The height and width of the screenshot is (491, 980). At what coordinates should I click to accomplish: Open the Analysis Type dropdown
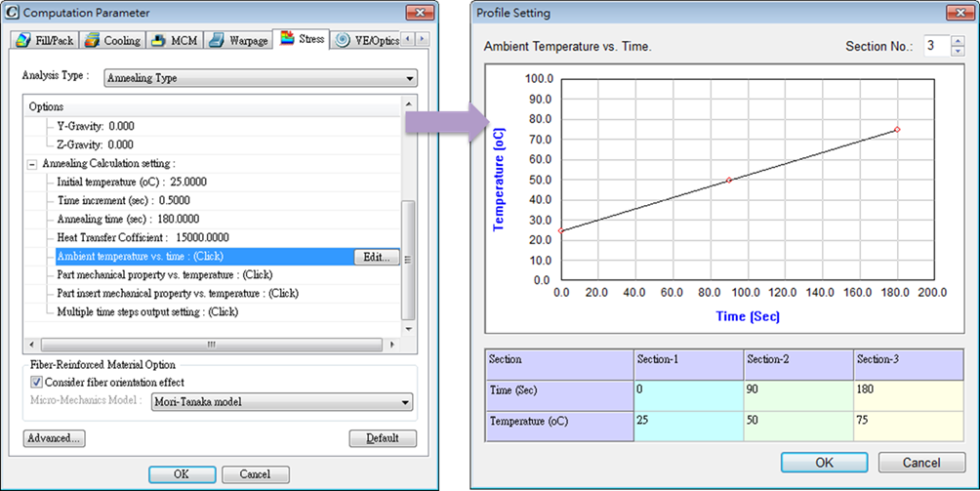pyautogui.click(x=259, y=78)
